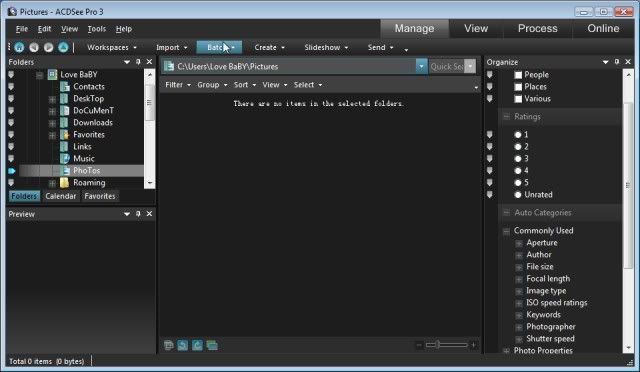Viewport: 640px width, 372px height.
Task: Click the Roaming yellow folder icon
Action: [x=64, y=183]
